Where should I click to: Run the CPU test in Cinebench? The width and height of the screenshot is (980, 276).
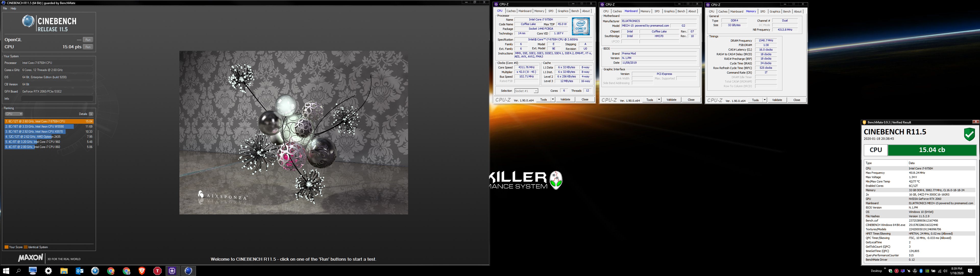point(88,47)
